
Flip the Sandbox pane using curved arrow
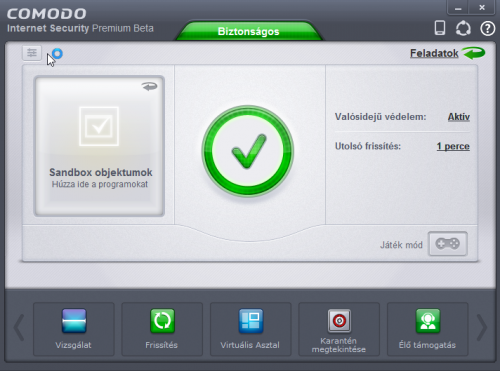149,86
